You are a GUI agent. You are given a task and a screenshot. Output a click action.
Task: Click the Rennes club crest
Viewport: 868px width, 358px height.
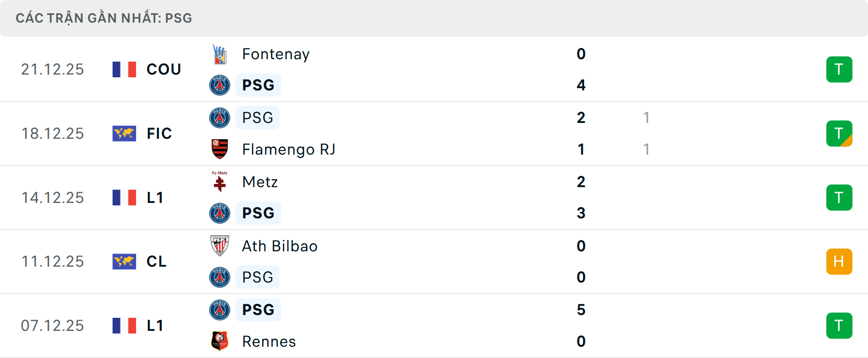(220, 341)
